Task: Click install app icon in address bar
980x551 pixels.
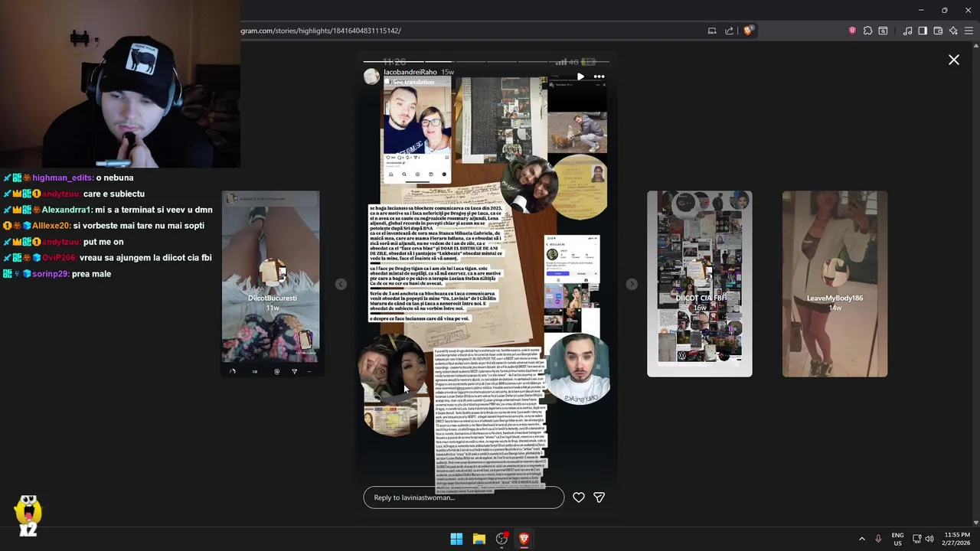Action: [712, 31]
